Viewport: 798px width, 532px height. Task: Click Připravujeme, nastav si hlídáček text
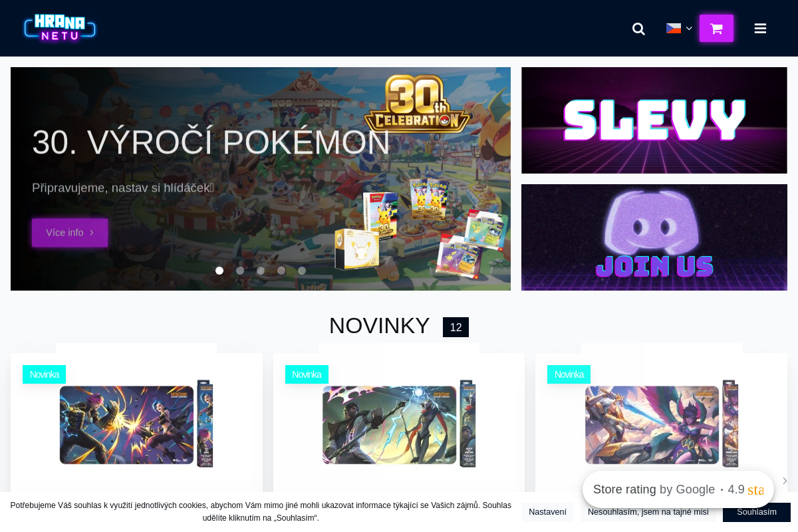point(123,188)
